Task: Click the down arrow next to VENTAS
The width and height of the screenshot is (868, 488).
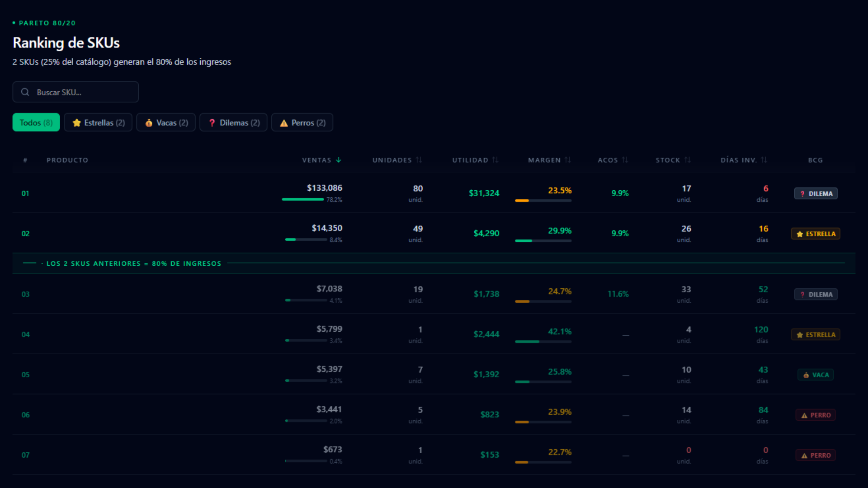Action: pos(339,160)
